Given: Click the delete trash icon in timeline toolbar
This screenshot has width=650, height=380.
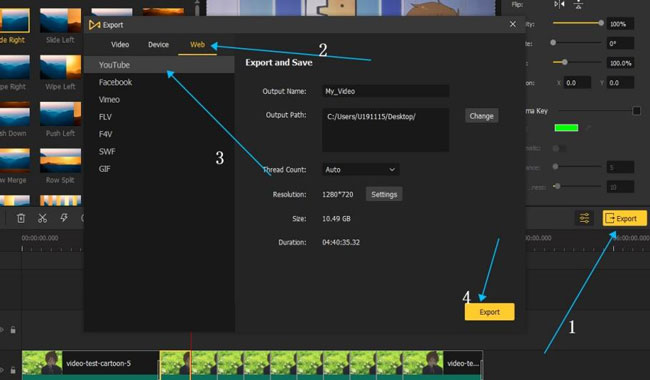Looking at the screenshot, I should [21, 218].
